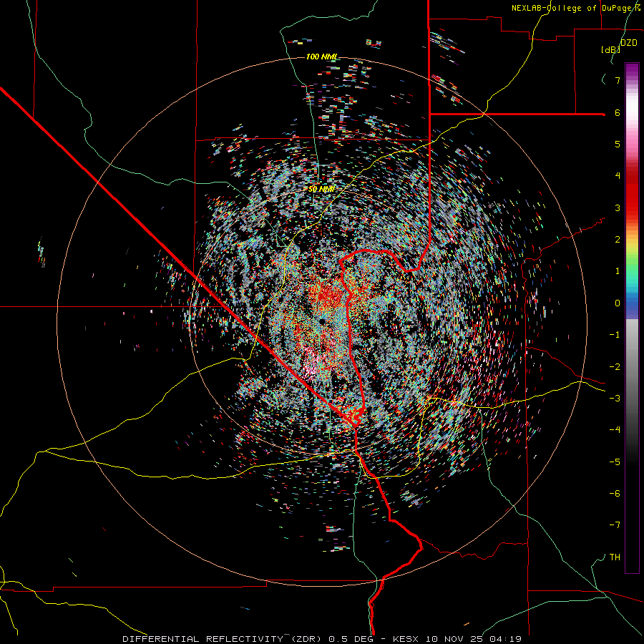Viewport: 644px width, 644px height.
Task: Click the radar site dot at the center
Action: click(323, 321)
